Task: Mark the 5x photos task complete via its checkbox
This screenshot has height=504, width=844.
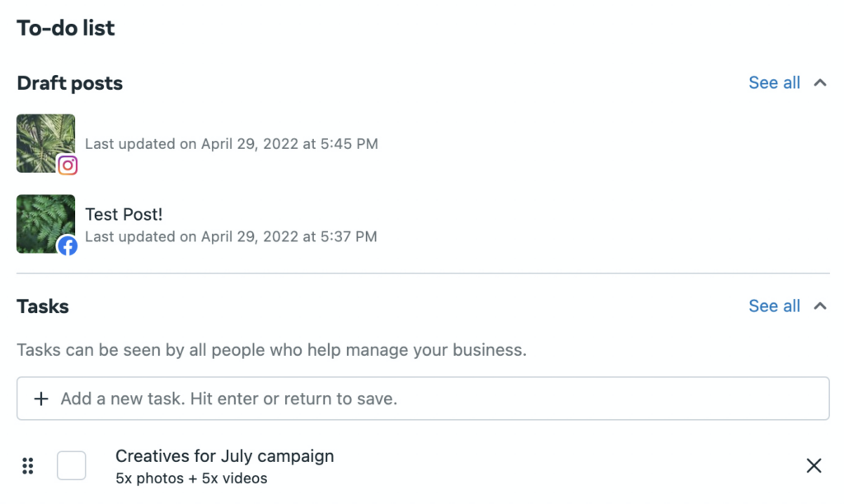Action: pyautogui.click(x=71, y=465)
